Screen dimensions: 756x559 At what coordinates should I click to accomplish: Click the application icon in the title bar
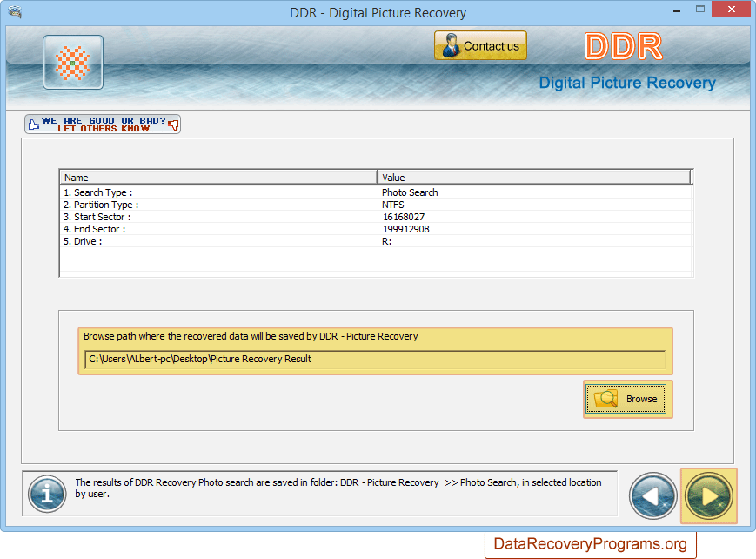coord(15,12)
